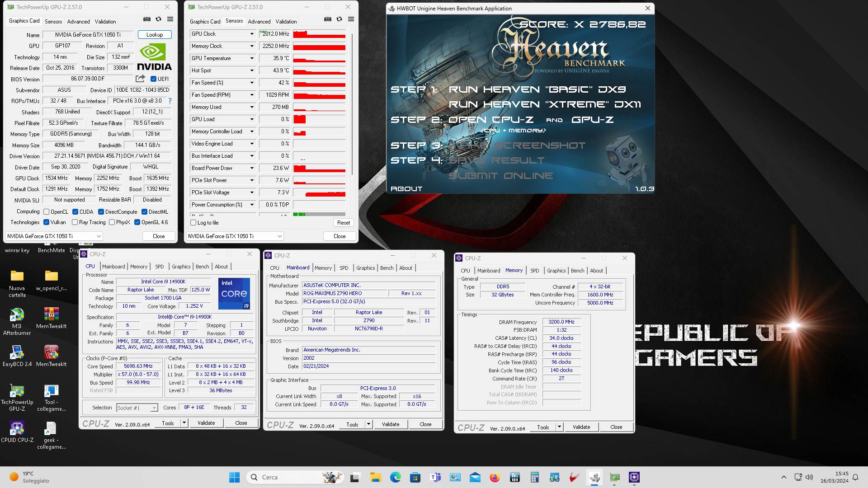The width and height of the screenshot is (868, 488).
Task: Click the GPU Load sensor graph
Action: click(x=319, y=119)
